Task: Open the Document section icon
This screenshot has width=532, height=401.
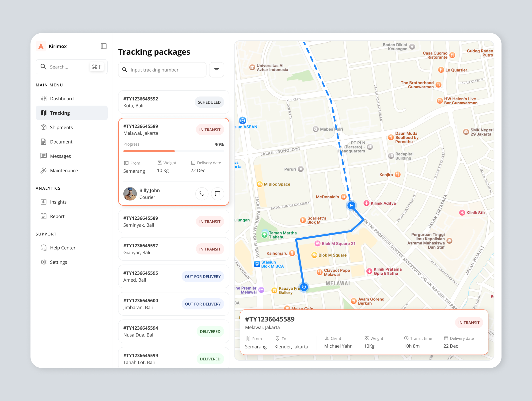Action: click(44, 142)
